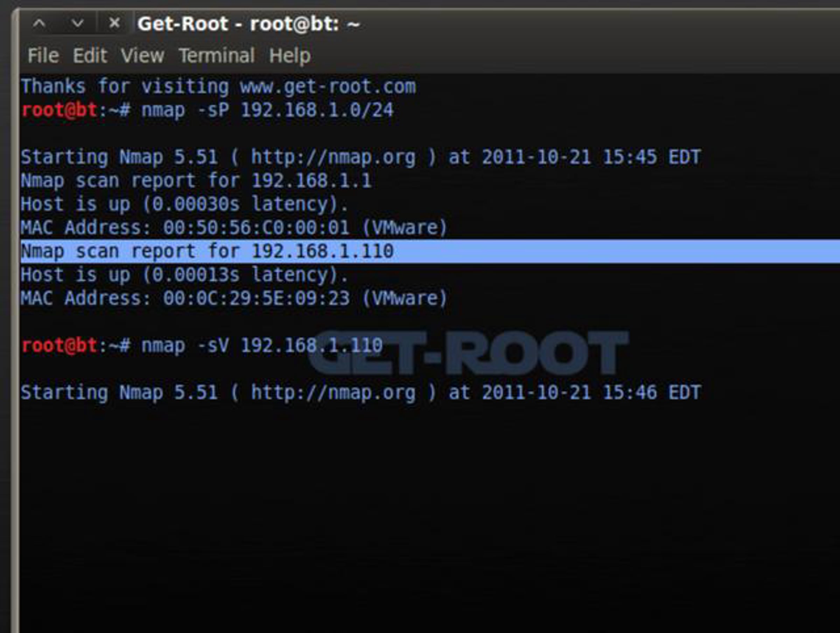Image resolution: width=840 pixels, height=633 pixels.
Task: Open the Help menu
Action: tap(290, 56)
